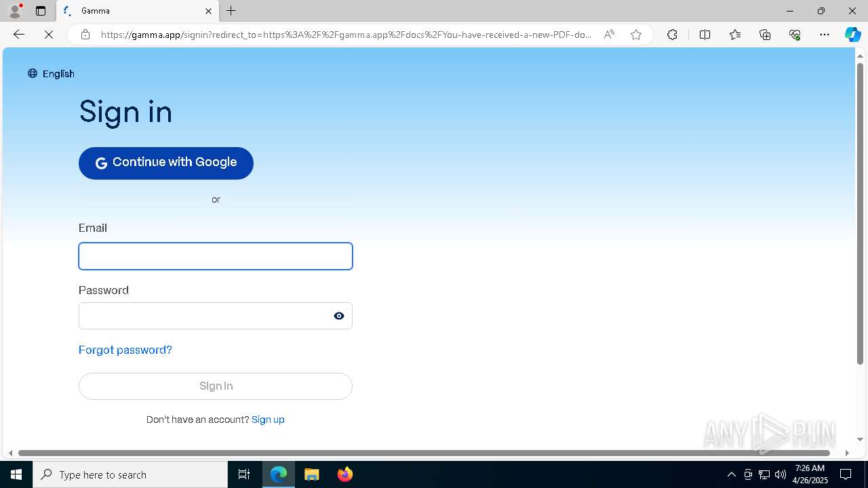
Task: Stop loading the page
Action: pos(49,35)
